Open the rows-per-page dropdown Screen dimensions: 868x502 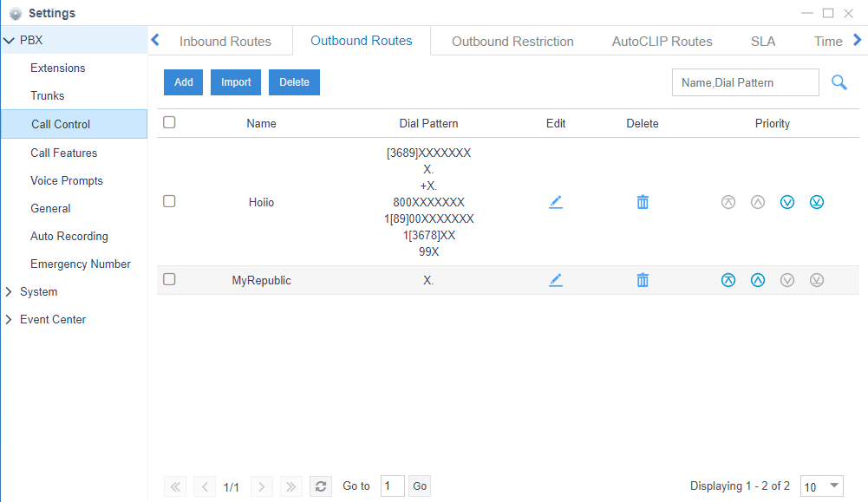(x=821, y=486)
